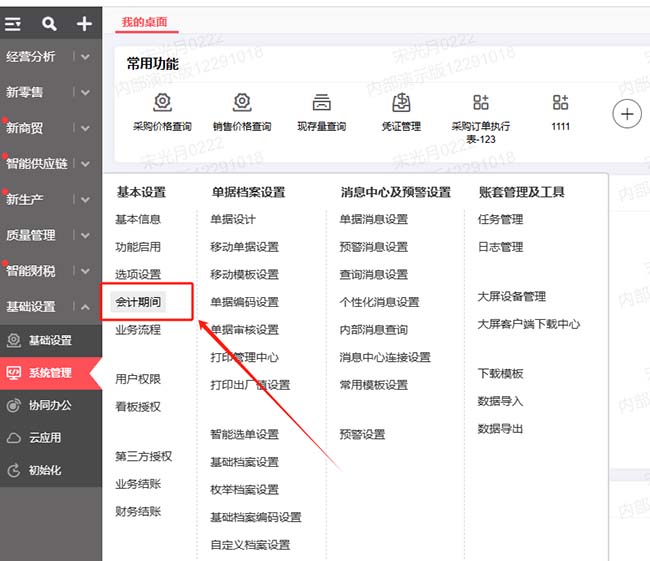Add a common function with circled plus button
The width and height of the screenshot is (650, 561).
pos(627,114)
